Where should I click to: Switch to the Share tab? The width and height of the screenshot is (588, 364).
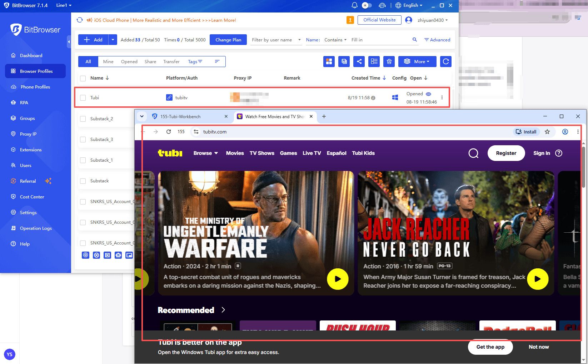click(x=150, y=61)
